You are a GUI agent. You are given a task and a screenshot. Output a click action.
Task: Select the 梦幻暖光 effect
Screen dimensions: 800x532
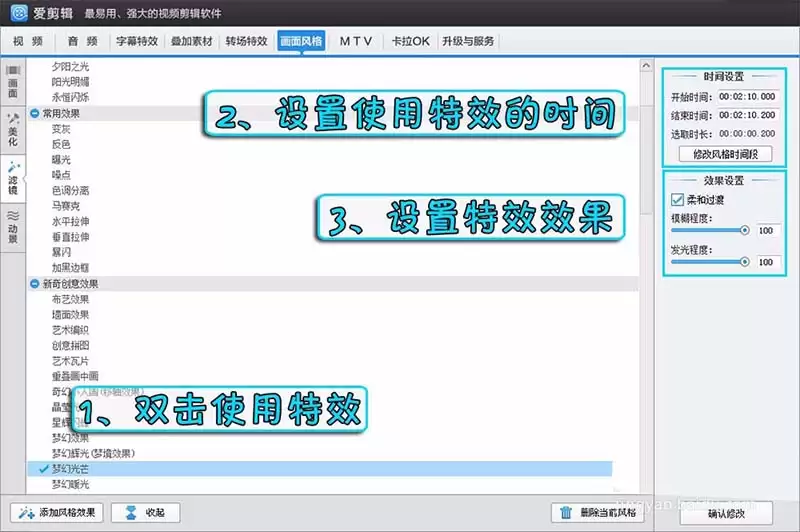click(70, 484)
